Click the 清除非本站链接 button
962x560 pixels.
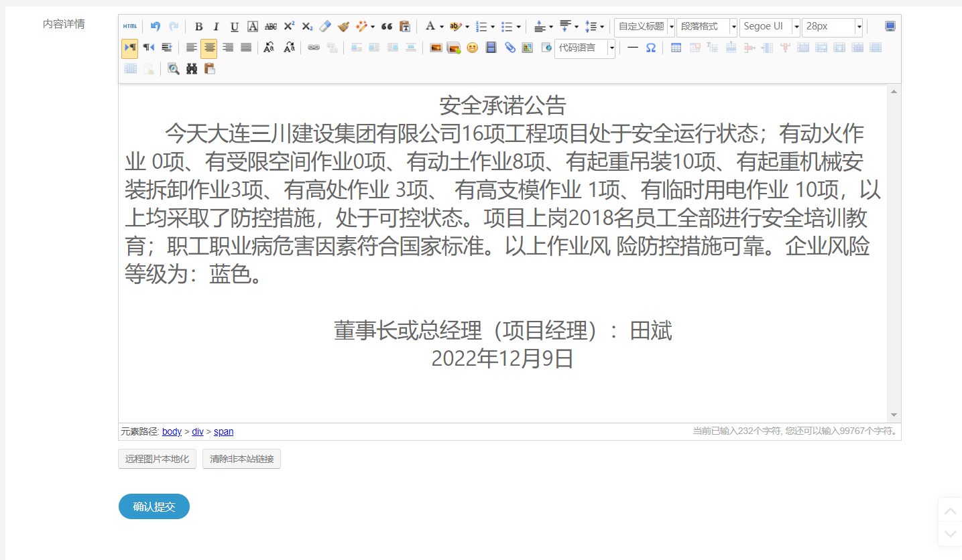point(241,460)
